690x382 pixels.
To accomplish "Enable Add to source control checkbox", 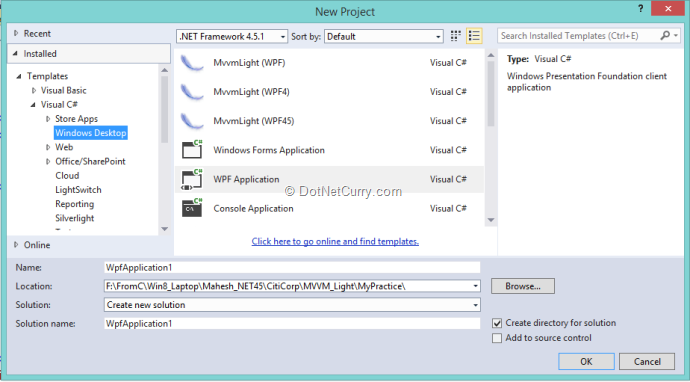I will 497,338.
